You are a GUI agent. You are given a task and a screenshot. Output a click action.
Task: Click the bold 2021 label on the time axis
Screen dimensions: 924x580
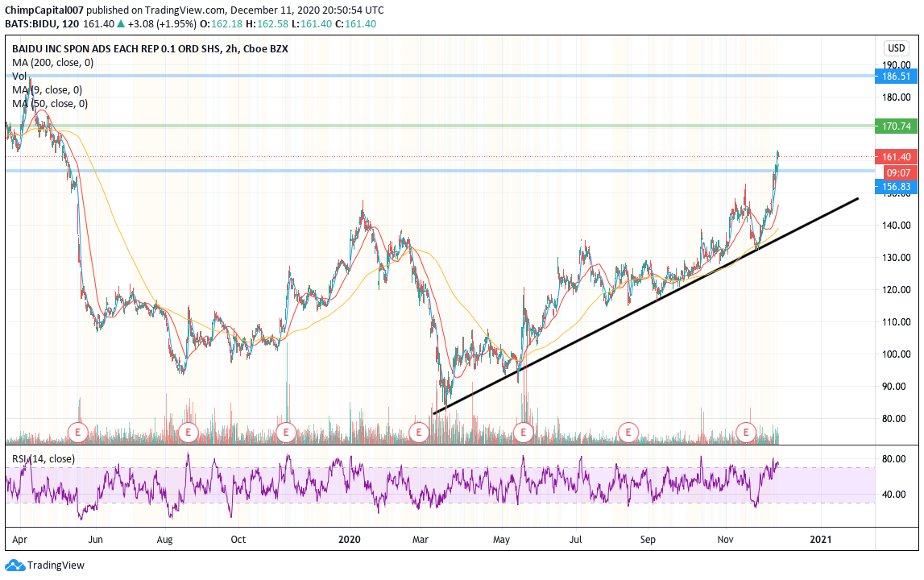point(821,540)
